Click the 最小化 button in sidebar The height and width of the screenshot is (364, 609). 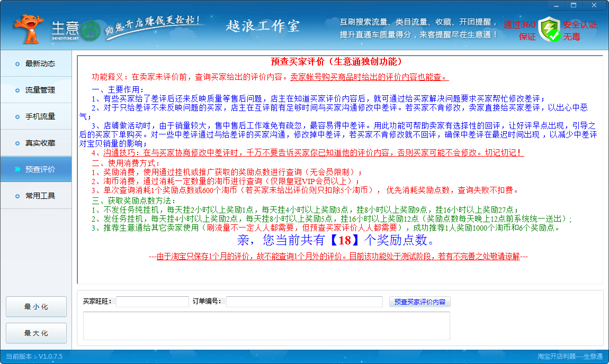pyautogui.click(x=36, y=306)
